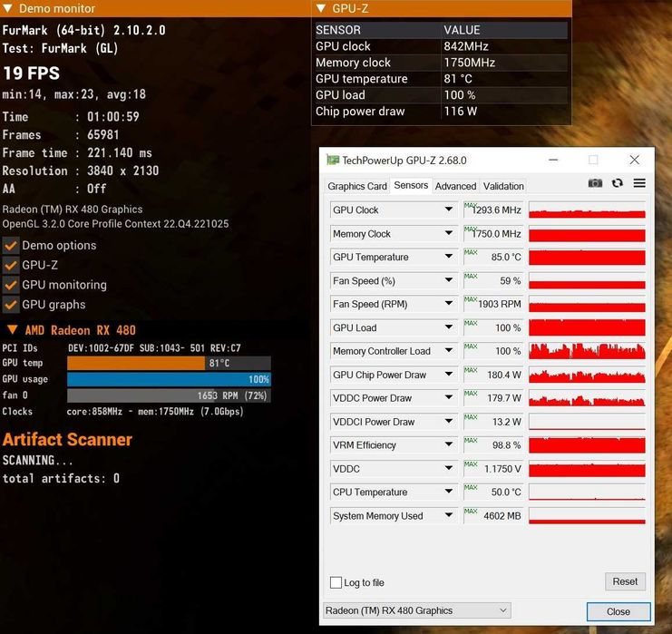Click the VALUE column header
This screenshot has width=672, height=634.
(x=462, y=30)
